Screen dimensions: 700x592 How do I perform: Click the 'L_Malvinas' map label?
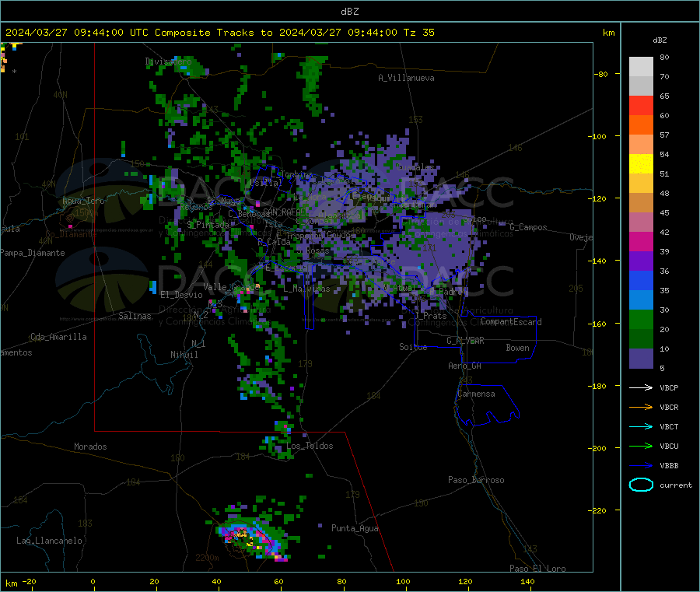point(306,289)
